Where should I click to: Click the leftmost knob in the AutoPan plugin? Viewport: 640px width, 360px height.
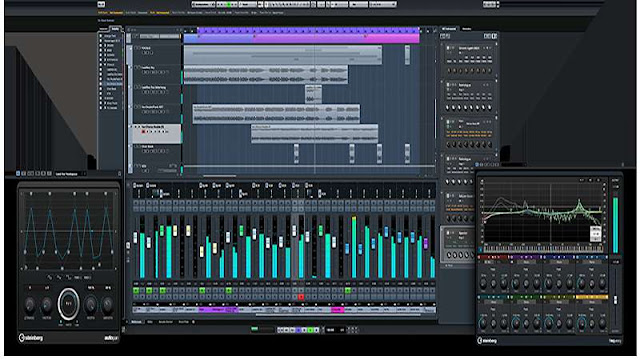point(30,305)
